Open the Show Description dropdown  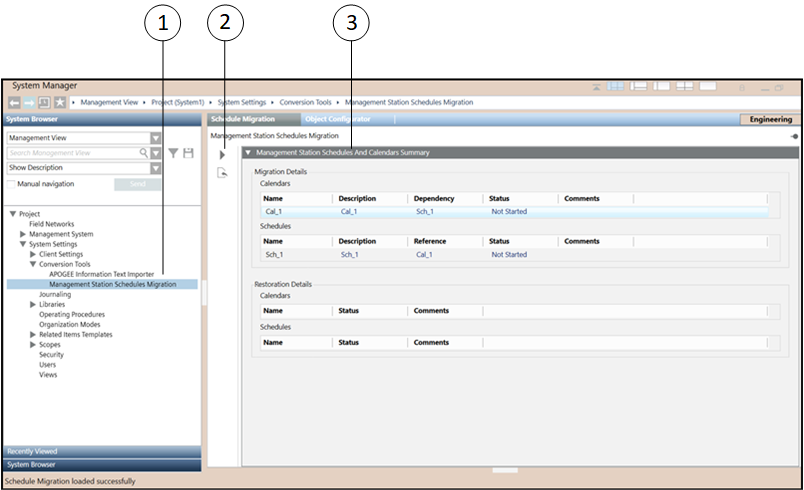155,168
